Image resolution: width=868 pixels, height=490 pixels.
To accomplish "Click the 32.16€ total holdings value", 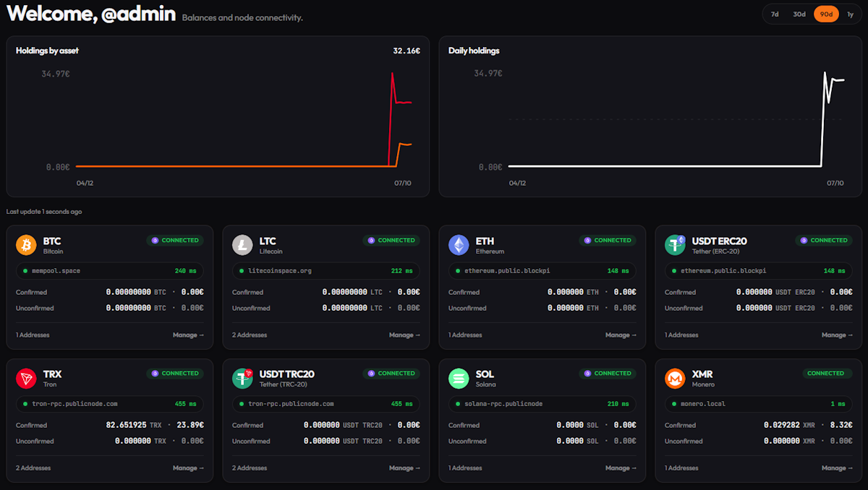I will coord(407,51).
